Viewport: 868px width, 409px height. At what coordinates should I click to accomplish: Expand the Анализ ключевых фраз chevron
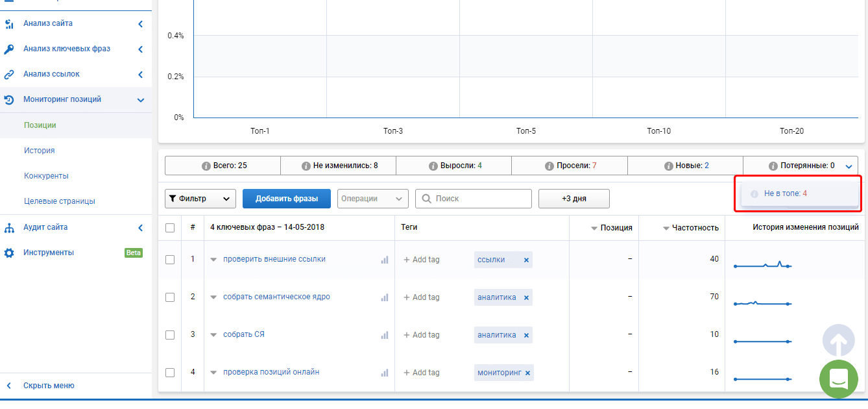click(140, 49)
